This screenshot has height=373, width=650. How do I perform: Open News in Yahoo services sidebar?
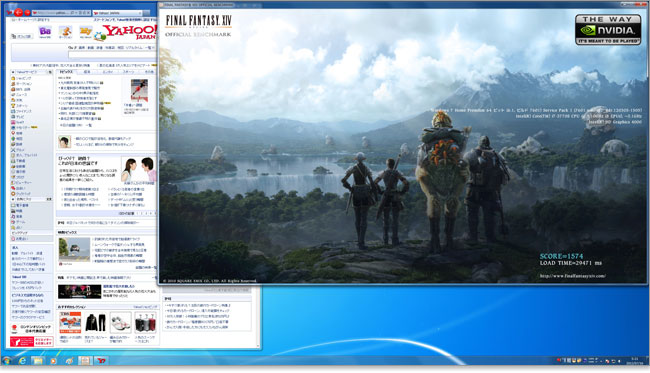point(19,94)
